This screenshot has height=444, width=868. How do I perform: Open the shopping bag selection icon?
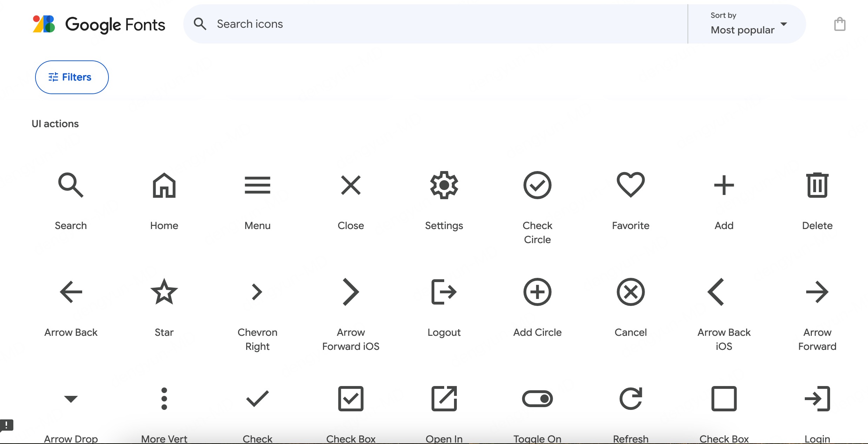point(840,24)
